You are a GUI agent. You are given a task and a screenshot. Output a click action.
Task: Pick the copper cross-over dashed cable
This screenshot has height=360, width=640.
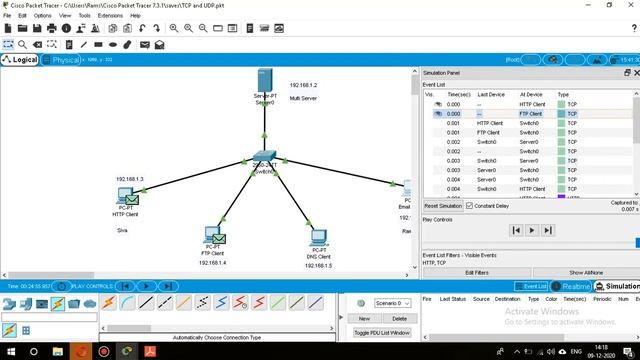[165, 303]
